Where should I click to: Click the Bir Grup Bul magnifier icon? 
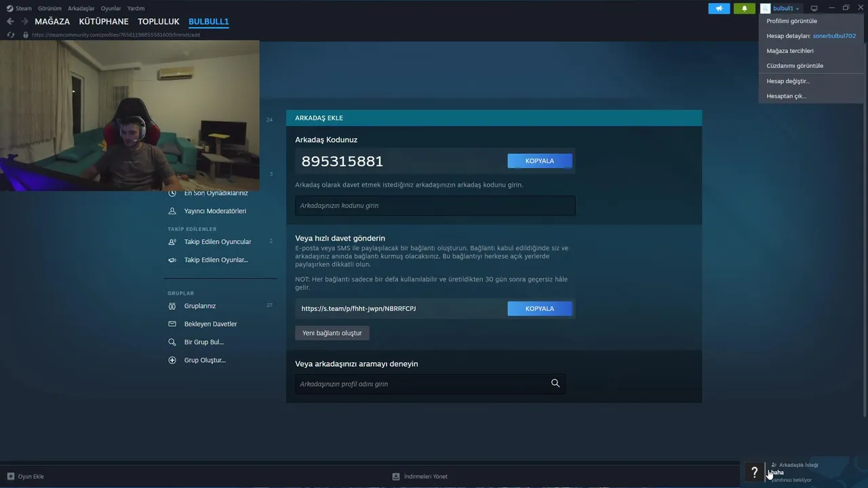pos(172,342)
